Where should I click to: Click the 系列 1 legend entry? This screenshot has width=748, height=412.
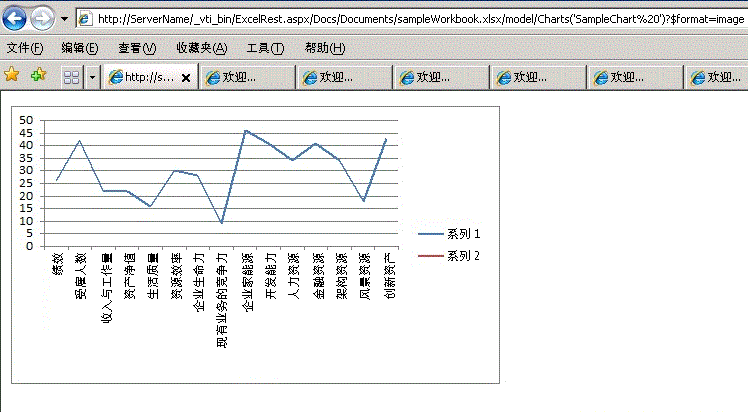pos(449,234)
